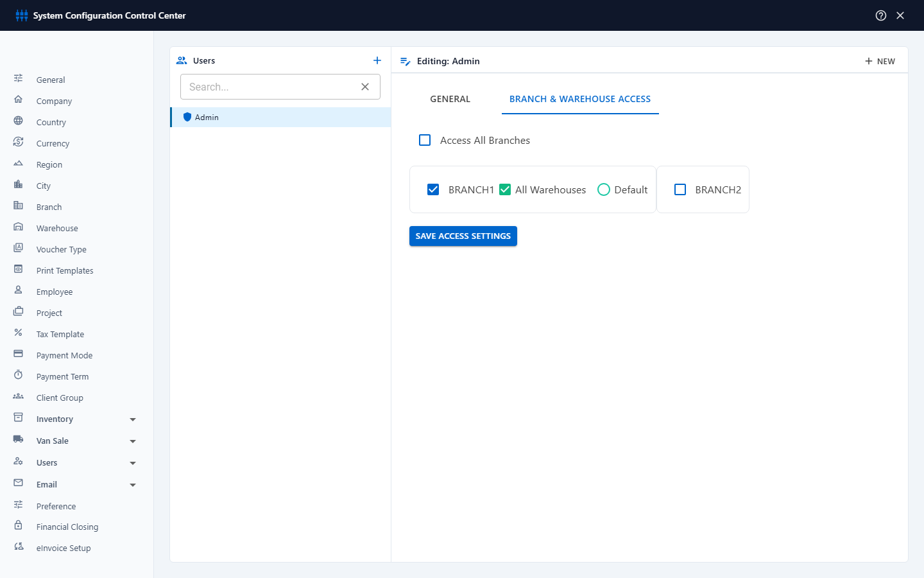The width and height of the screenshot is (924, 578).
Task: Uncheck the All Warehouses checkbox
Action: (x=505, y=189)
